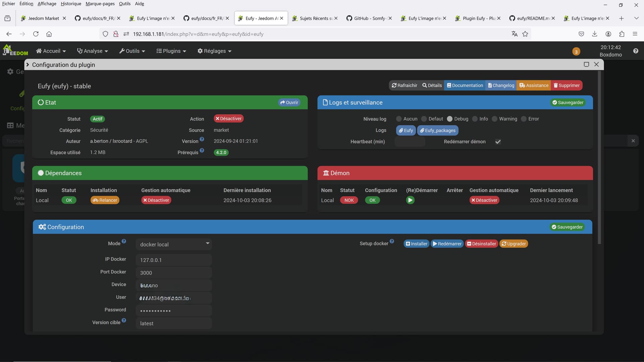Select the Aucun log level

pyautogui.click(x=399, y=119)
